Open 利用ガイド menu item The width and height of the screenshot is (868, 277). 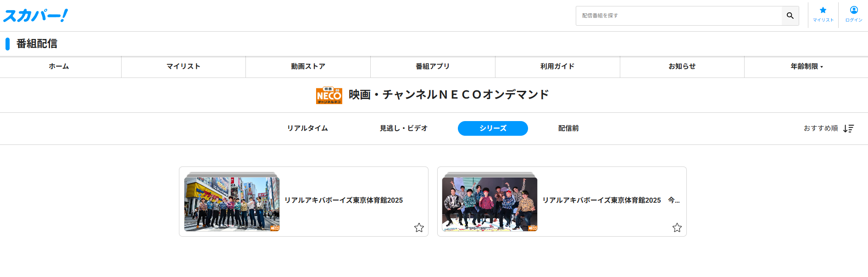tap(557, 66)
